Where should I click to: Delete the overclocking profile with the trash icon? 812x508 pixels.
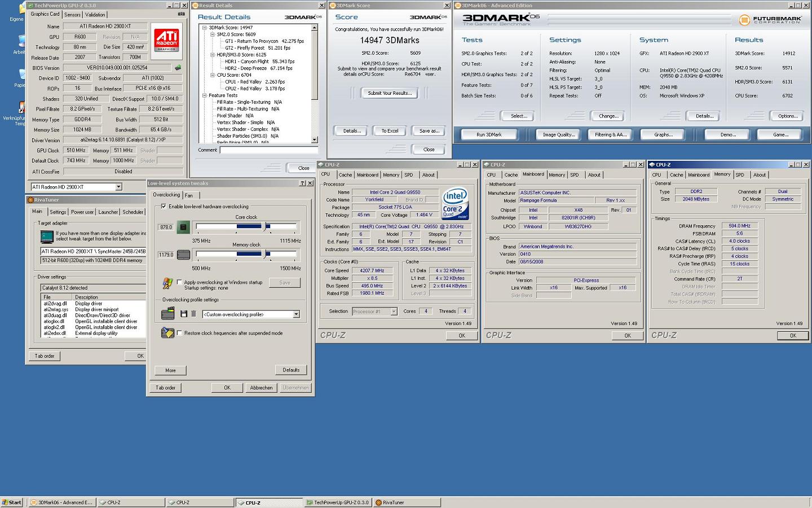(193, 314)
